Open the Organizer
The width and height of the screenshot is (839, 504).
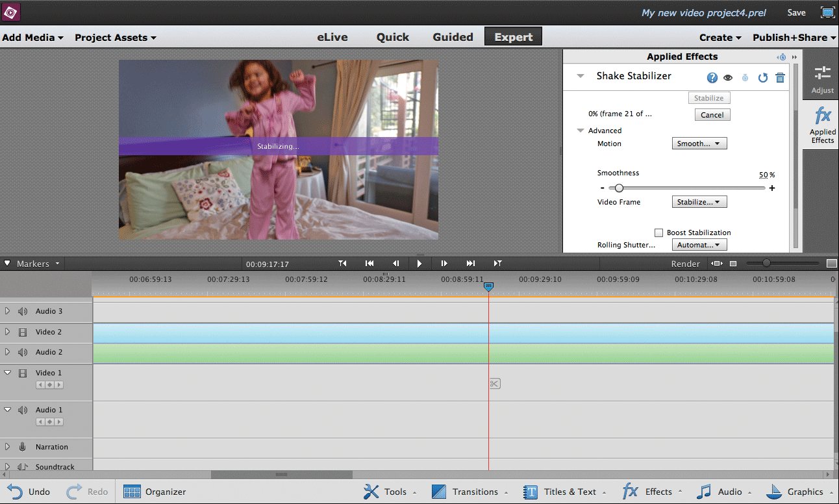point(155,492)
